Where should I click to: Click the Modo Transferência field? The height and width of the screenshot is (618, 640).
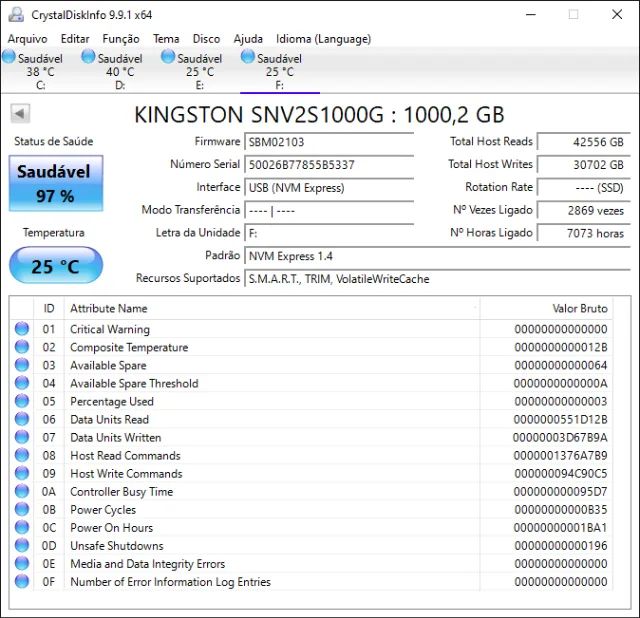coord(329,211)
